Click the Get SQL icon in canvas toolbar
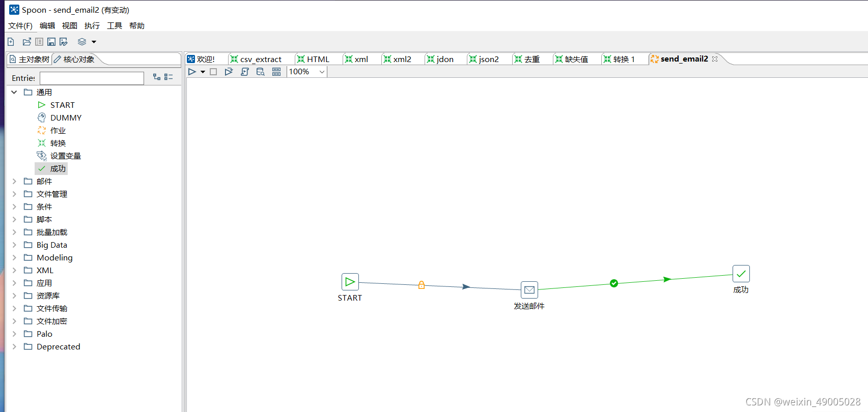 point(245,72)
